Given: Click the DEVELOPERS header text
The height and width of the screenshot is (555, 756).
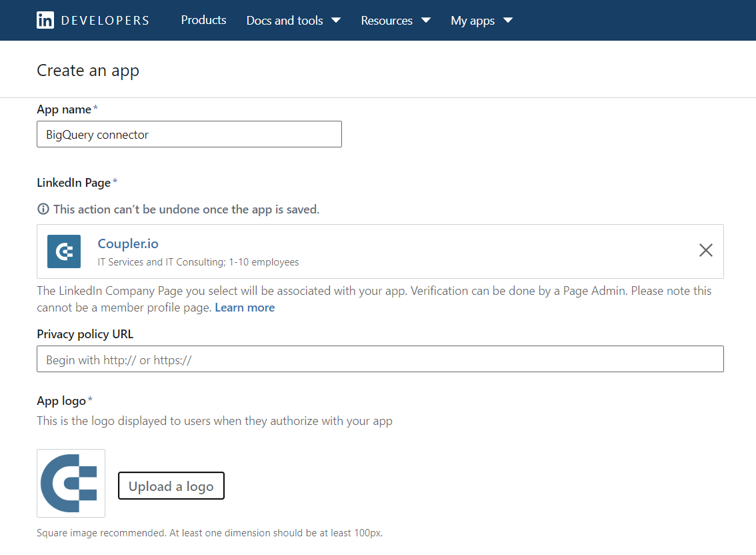Looking at the screenshot, I should coord(105,20).
